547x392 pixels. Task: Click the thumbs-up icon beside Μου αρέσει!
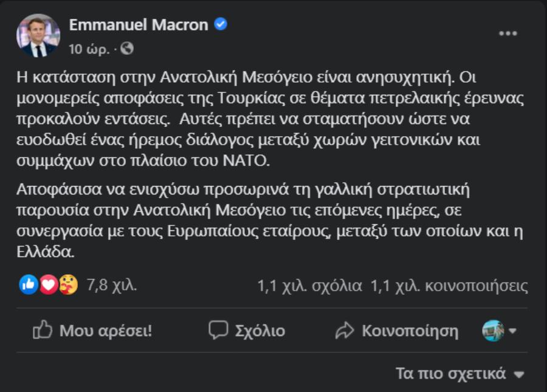(44, 331)
